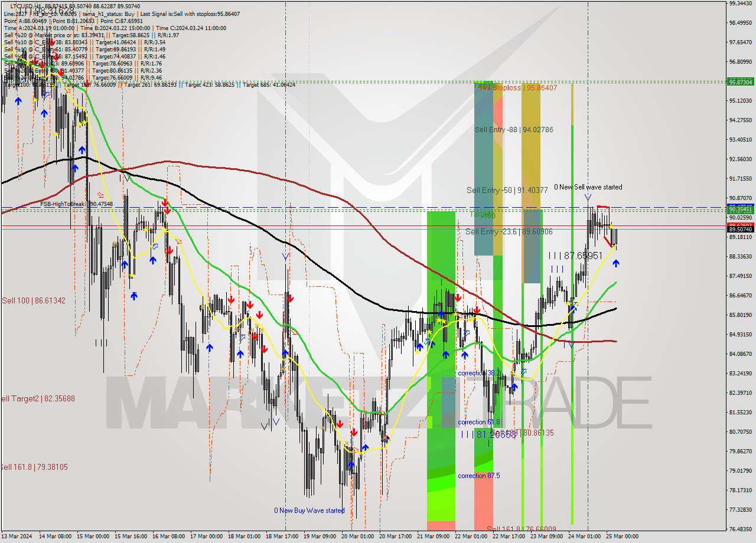This screenshot has height=543, width=756.
Task: Click the black 89.50740 current price tag
Action: [x=741, y=230]
